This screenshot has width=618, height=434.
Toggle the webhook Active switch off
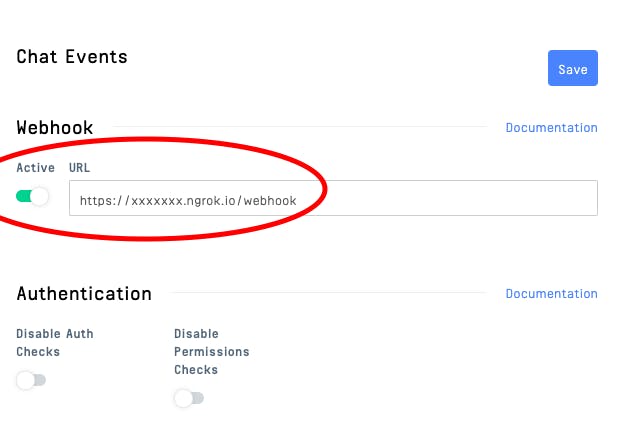(32, 196)
